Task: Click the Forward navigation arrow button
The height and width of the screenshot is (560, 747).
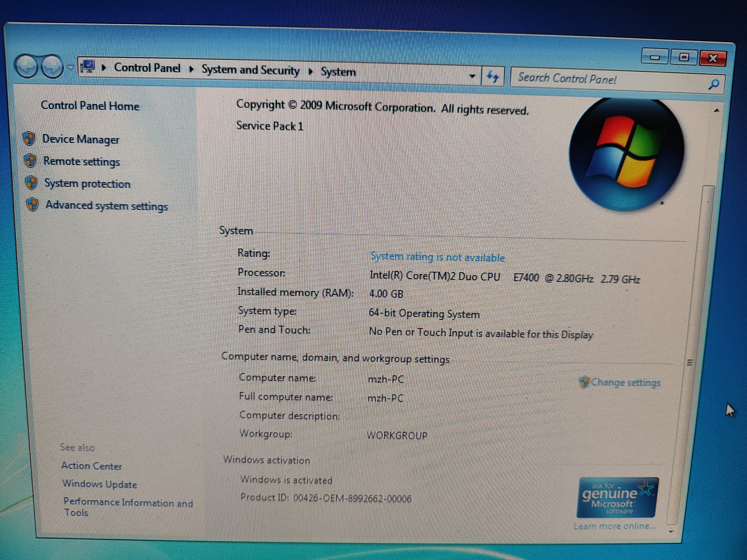Action: click(x=52, y=66)
